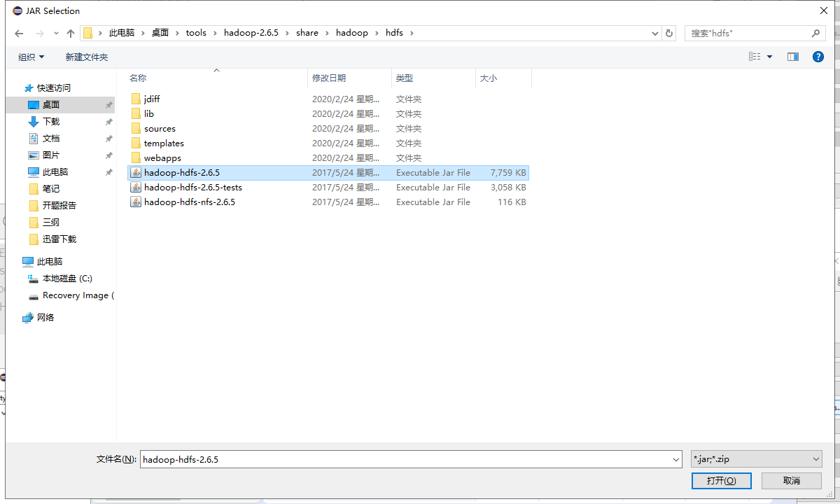Open 下载 in quick access sidebar
The image size is (840, 504).
(x=51, y=121)
